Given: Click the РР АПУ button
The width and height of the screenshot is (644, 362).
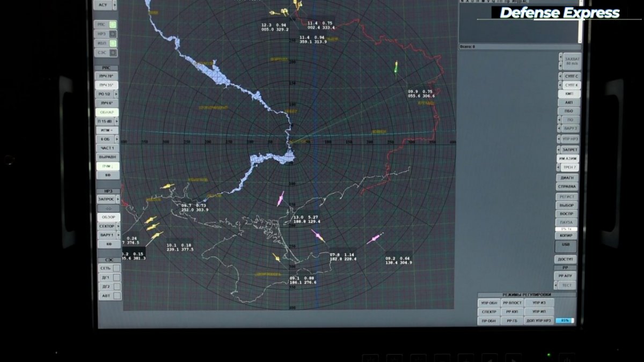Looking at the screenshot, I should pos(566,276).
